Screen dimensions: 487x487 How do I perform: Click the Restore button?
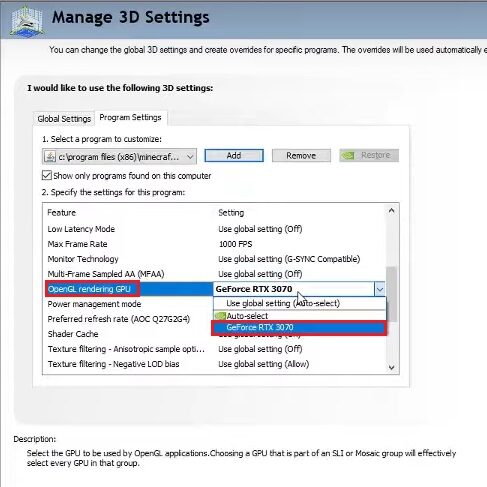tap(369, 155)
